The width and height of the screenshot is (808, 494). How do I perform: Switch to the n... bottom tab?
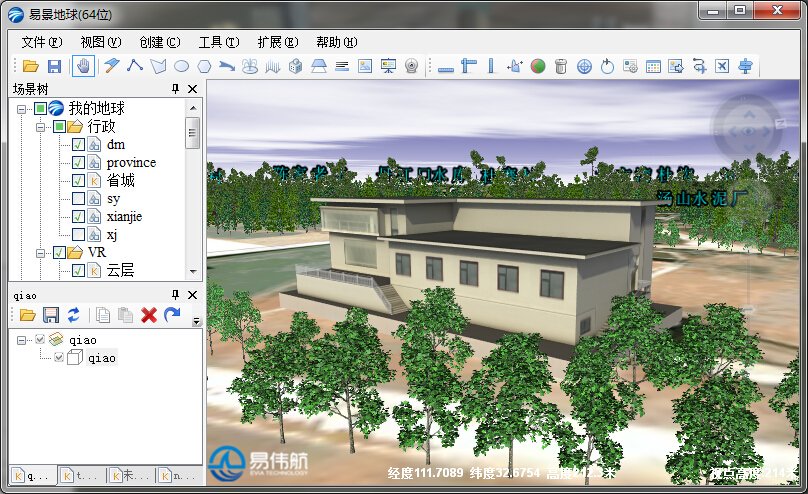click(x=179, y=475)
